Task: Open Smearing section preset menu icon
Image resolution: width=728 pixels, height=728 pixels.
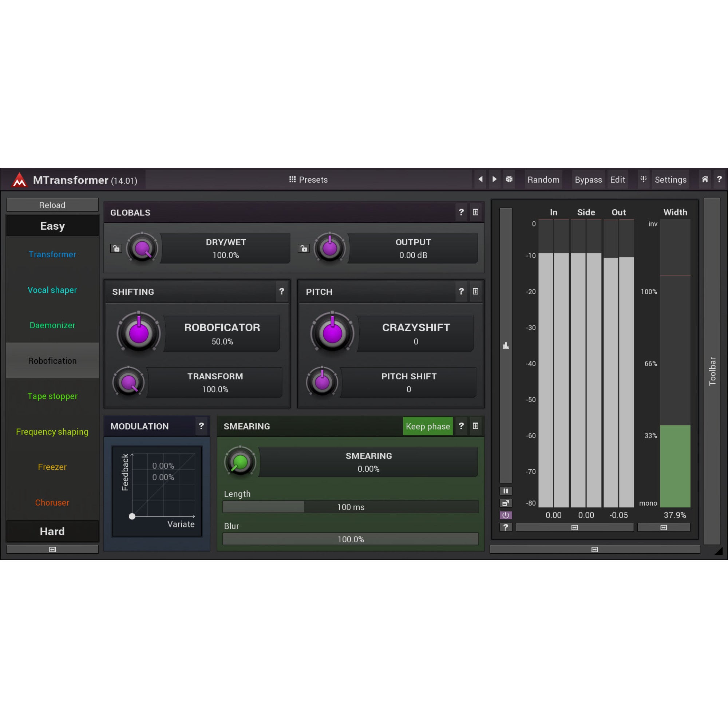Action: click(475, 426)
